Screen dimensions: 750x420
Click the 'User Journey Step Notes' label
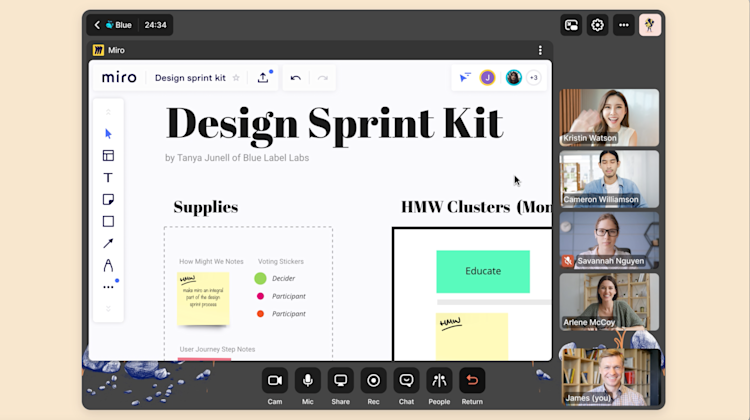click(217, 349)
